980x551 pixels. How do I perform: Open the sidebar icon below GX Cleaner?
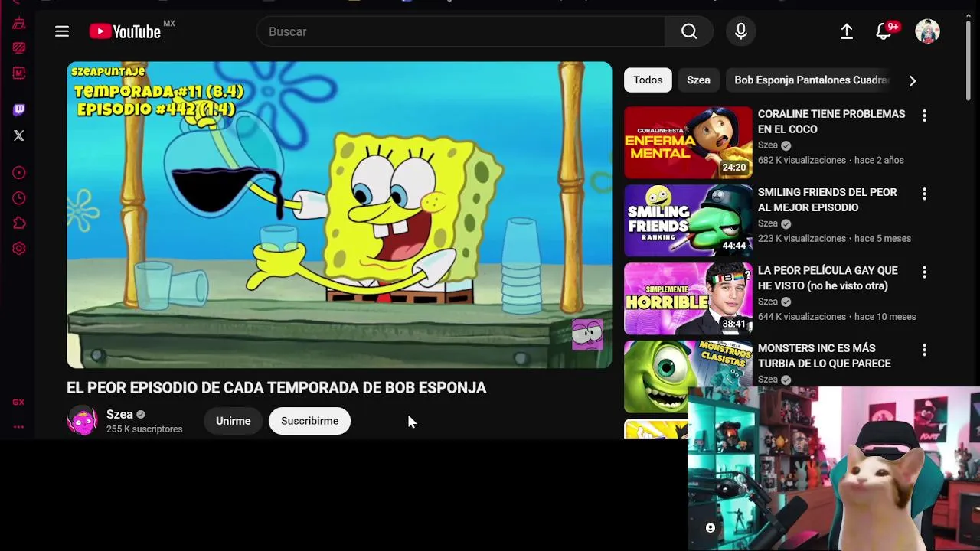point(19,47)
